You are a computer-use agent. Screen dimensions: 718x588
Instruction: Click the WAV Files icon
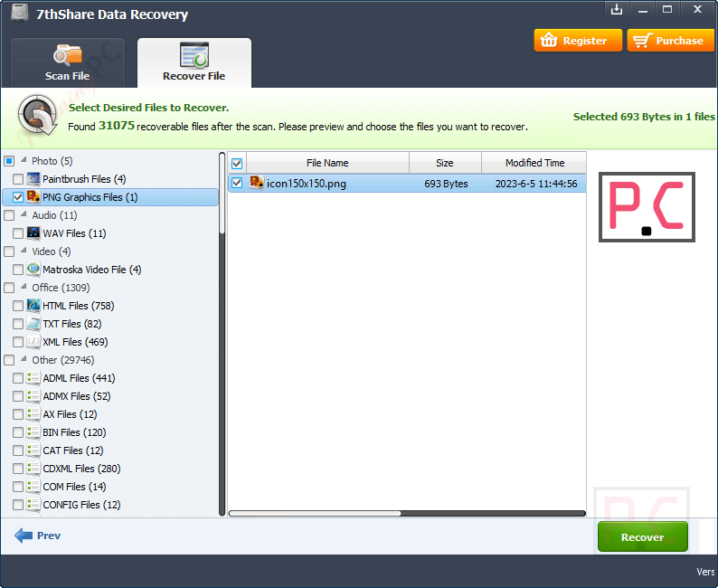[33, 232]
